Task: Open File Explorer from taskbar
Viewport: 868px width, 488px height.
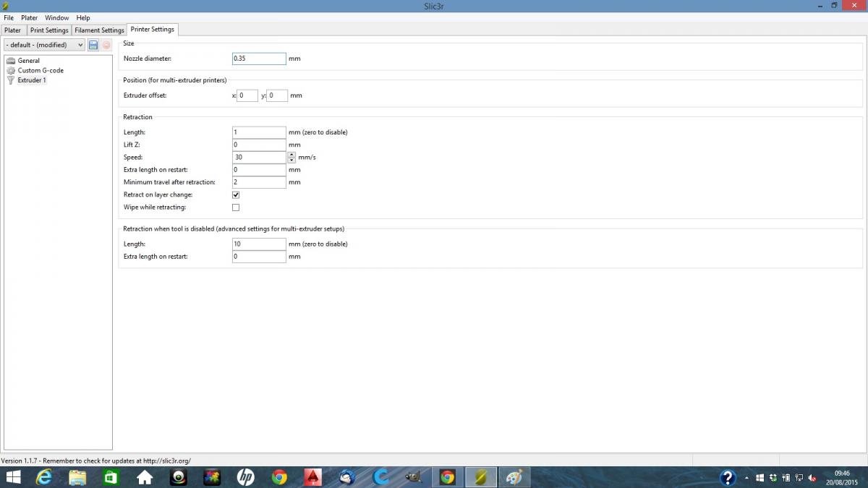Action: (77, 477)
